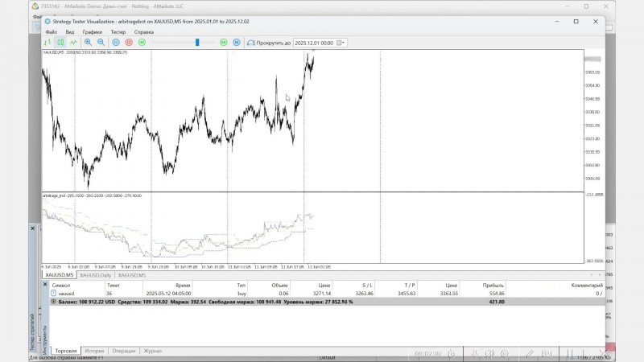Image resolution: width=644 pixels, height=362 pixels.
Task: Click the visualization speed slider handle
Action: click(x=197, y=43)
